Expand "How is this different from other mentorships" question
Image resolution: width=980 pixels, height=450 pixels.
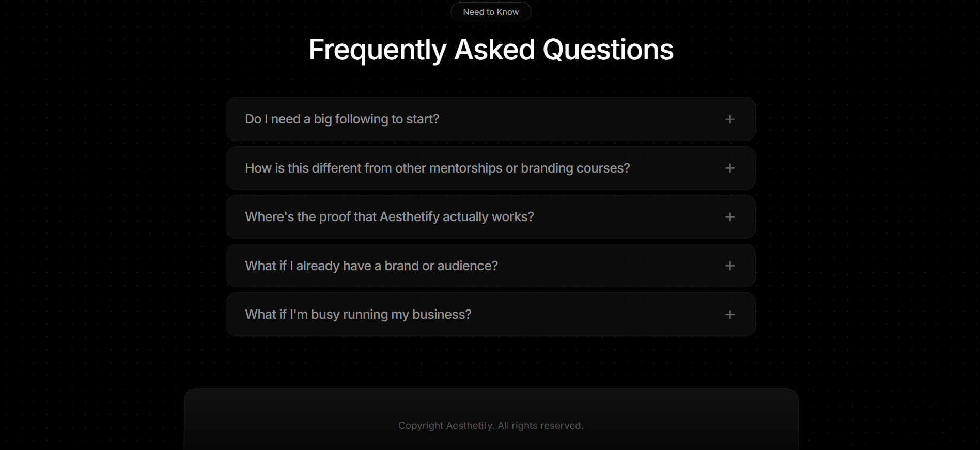(491, 168)
